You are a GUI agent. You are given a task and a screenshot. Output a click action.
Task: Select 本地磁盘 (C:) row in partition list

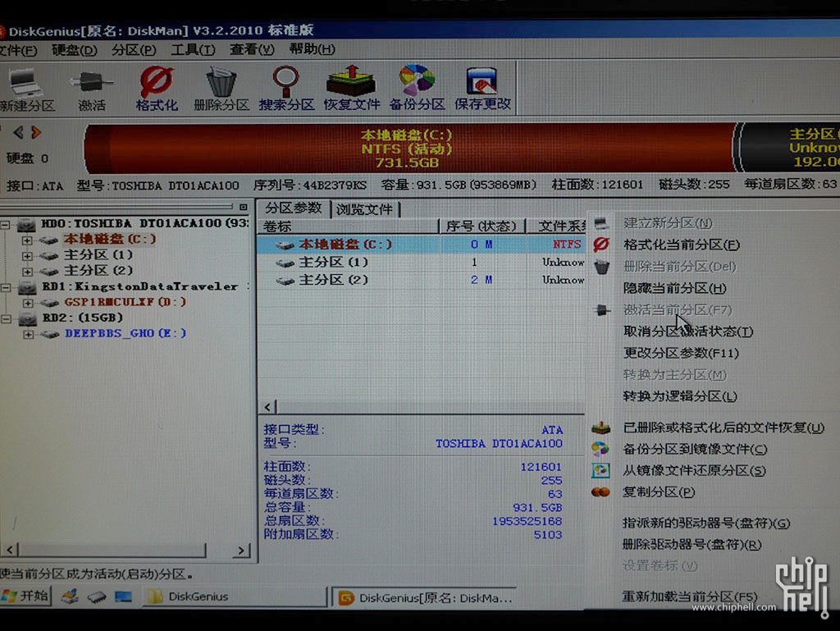(421, 245)
